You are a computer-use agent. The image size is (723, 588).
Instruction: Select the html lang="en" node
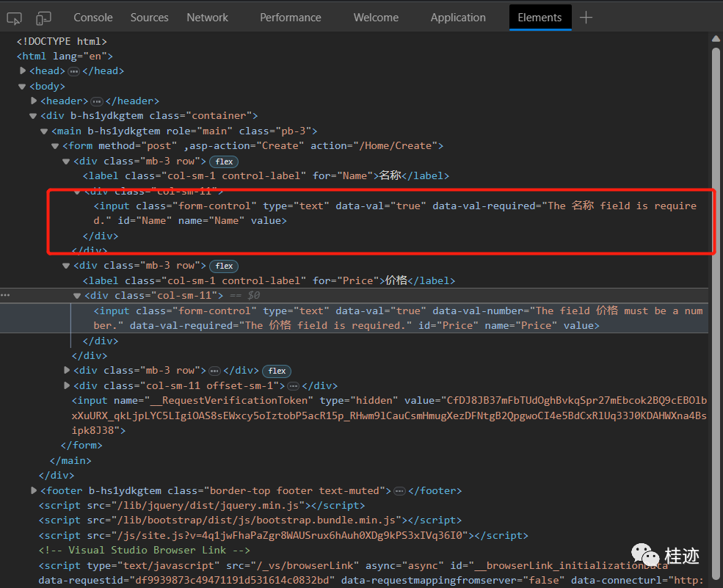point(65,57)
